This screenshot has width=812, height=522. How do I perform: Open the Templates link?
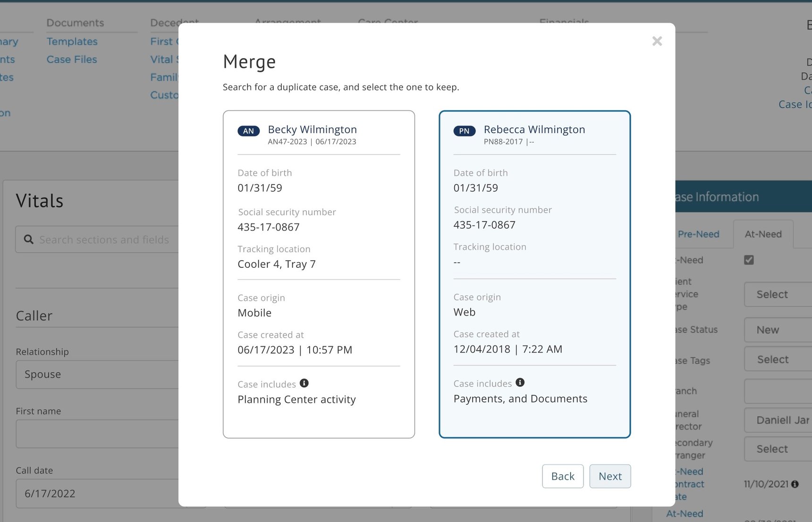(72, 42)
